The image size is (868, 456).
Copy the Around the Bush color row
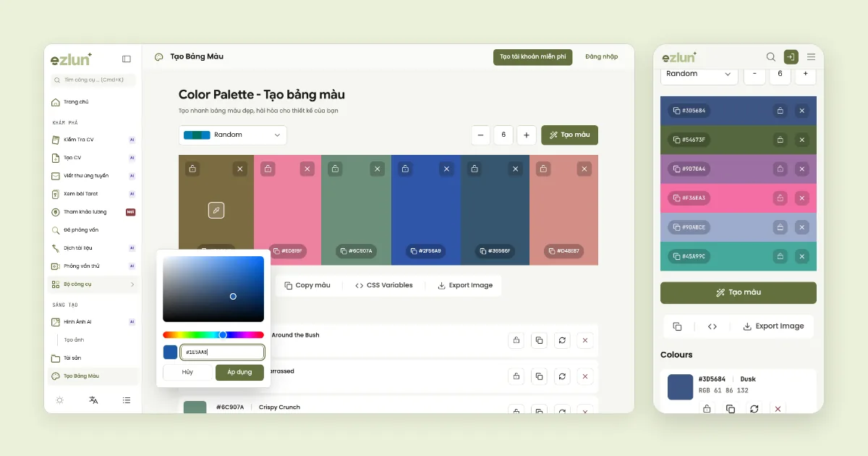tap(539, 340)
